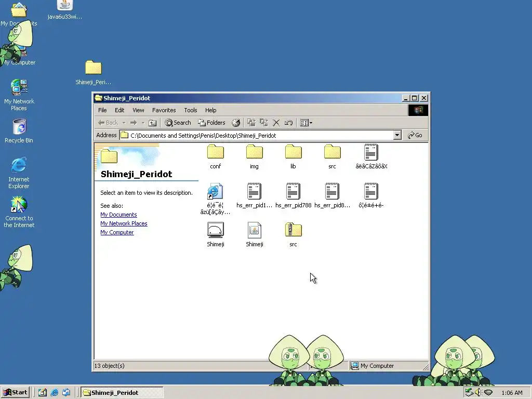This screenshot has width=532, height=399.
Task: Follow the My Documents link
Action: (118, 215)
